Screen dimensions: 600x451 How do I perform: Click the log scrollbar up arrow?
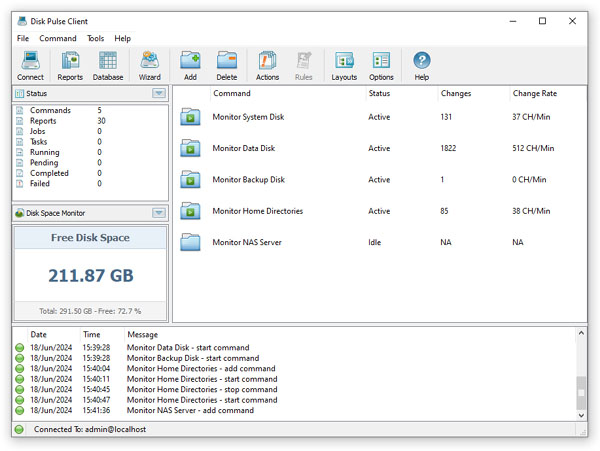[581, 333]
